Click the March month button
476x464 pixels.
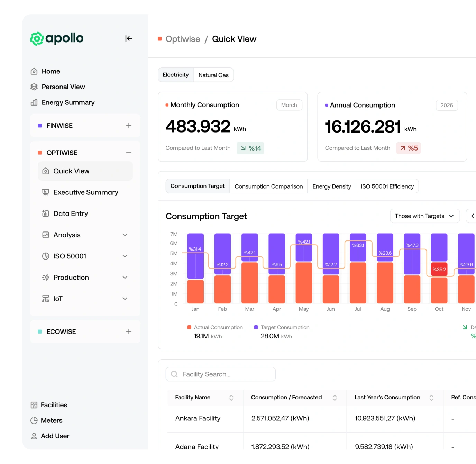[289, 105]
